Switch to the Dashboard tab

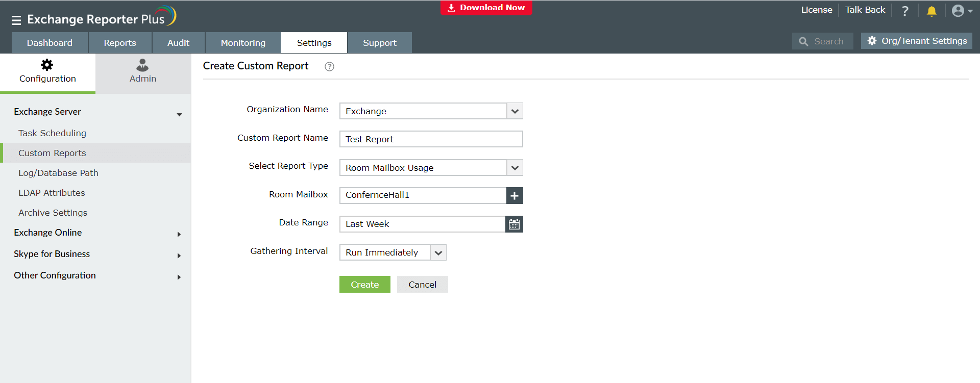(50, 43)
